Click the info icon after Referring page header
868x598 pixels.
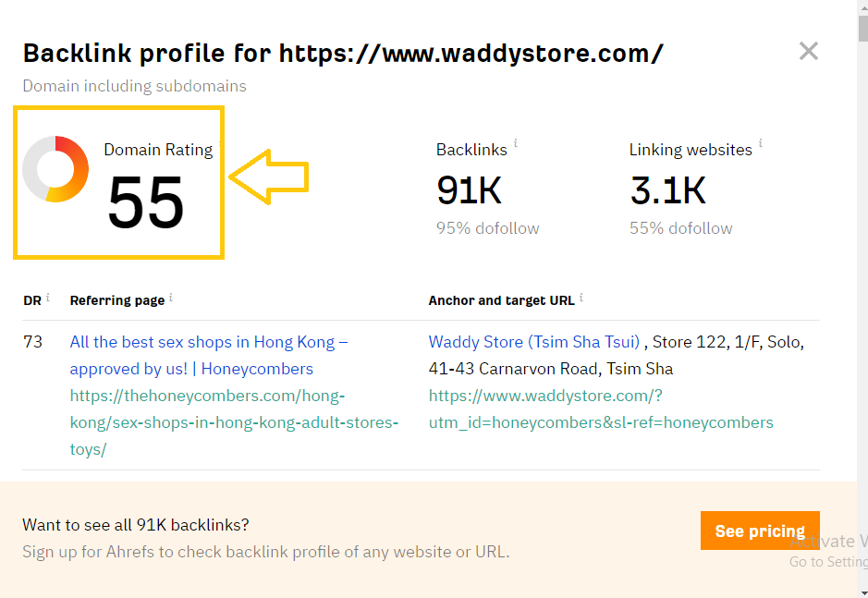[171, 298]
